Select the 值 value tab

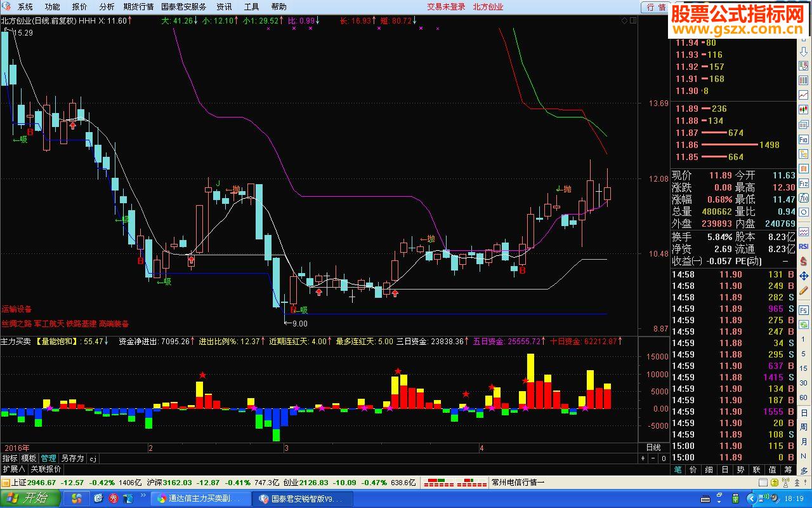pos(772,470)
